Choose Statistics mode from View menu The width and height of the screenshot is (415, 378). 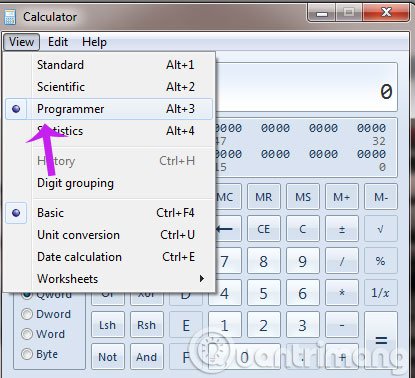109,131
